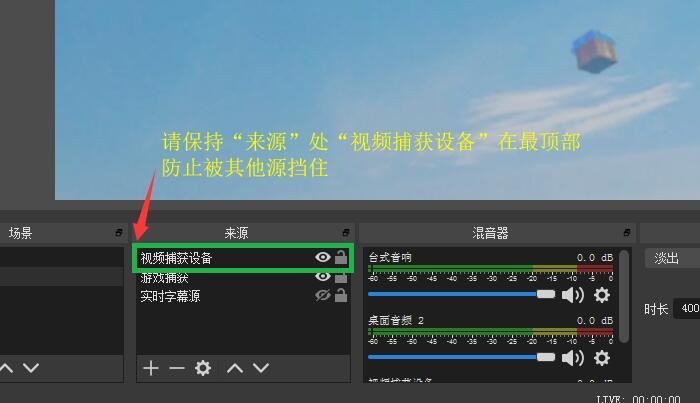
Task: Click the 来源 panel header
Action: tap(243, 233)
